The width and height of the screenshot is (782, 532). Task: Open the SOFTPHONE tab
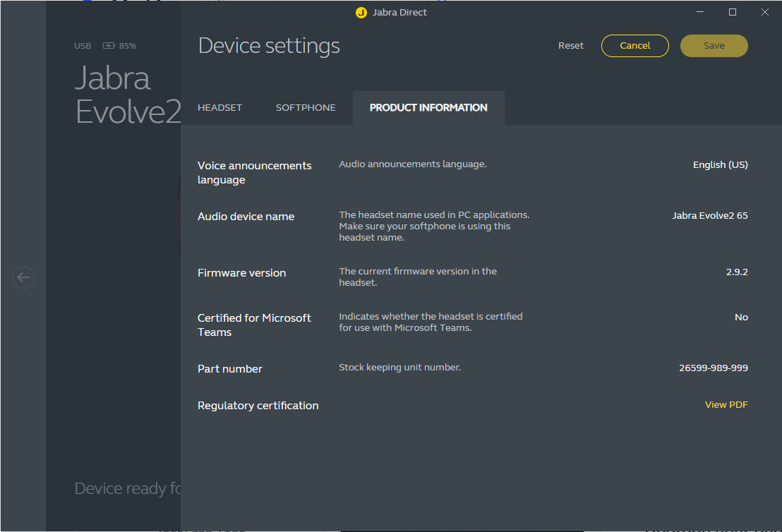point(306,108)
